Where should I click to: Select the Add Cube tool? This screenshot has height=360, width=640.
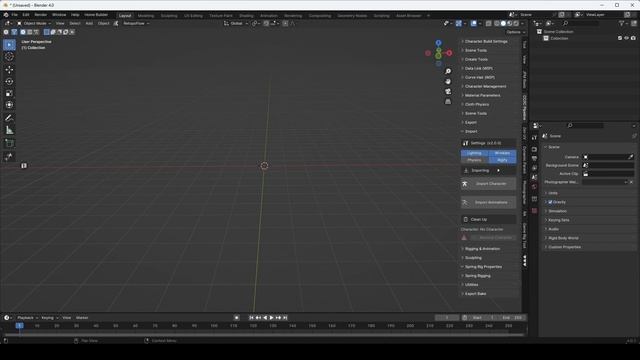coord(9,143)
